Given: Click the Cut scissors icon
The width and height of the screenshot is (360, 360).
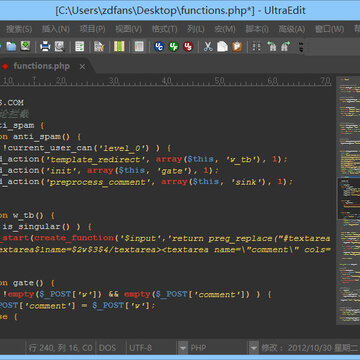Looking at the screenshot, I should [x=208, y=46].
